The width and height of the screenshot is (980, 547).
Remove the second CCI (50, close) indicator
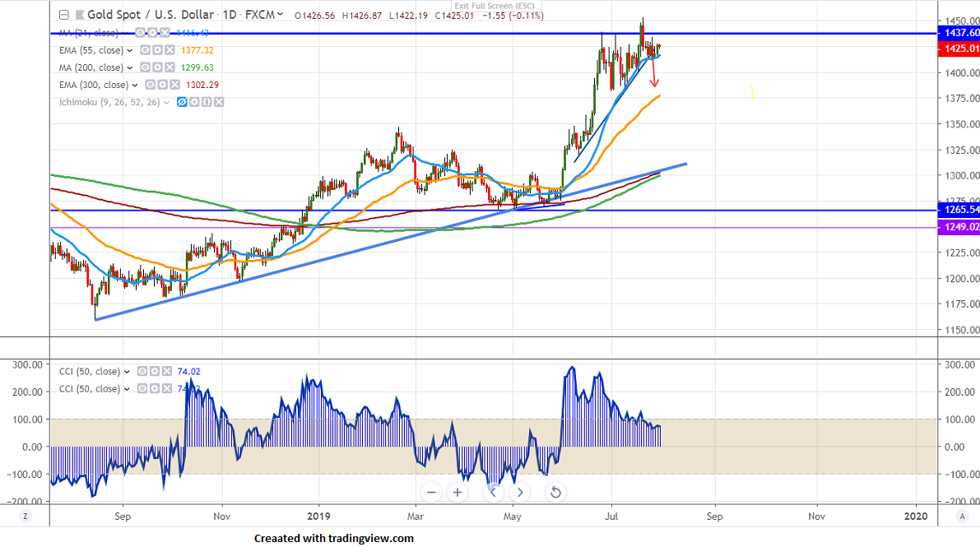[167, 389]
